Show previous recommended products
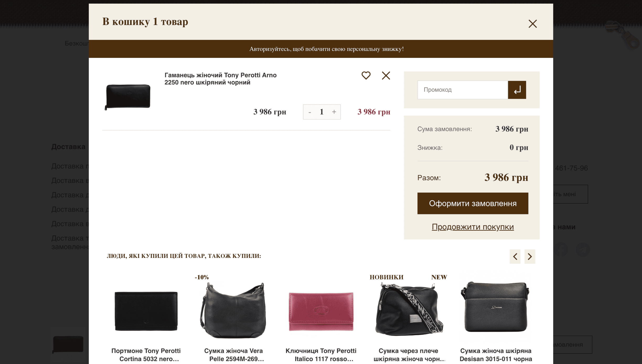This screenshot has width=642, height=364. (515, 256)
